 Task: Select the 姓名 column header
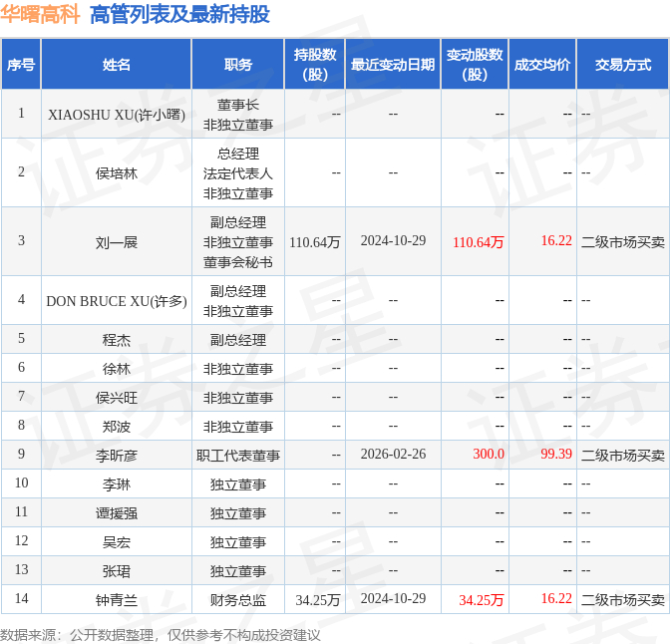tap(117, 65)
